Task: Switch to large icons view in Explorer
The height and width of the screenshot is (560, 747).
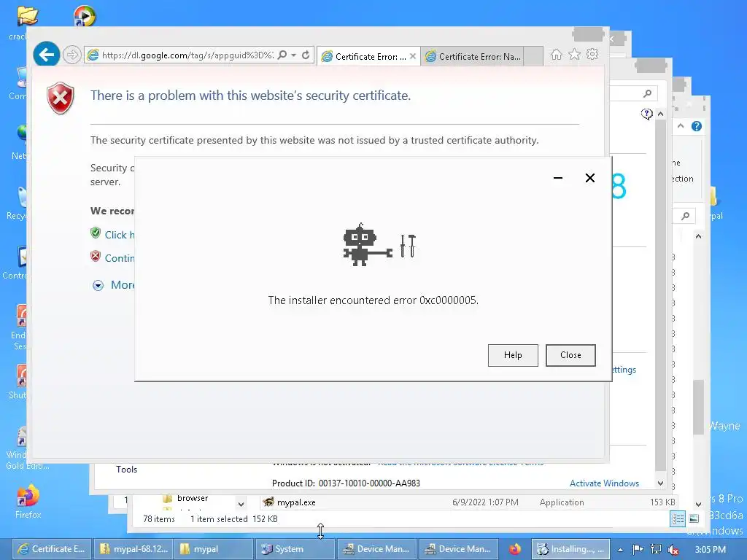Action: [x=694, y=518]
